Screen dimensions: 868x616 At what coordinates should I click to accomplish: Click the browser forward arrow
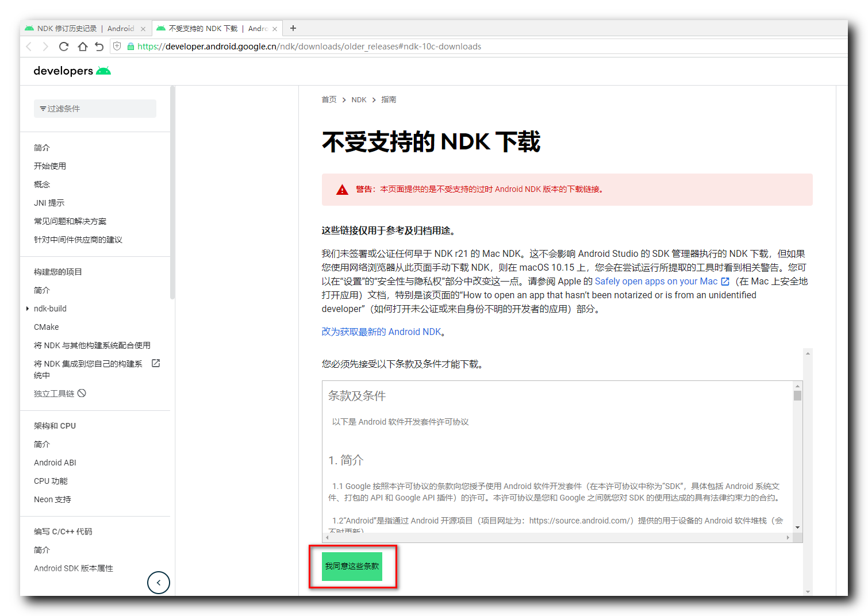pyautogui.click(x=45, y=47)
